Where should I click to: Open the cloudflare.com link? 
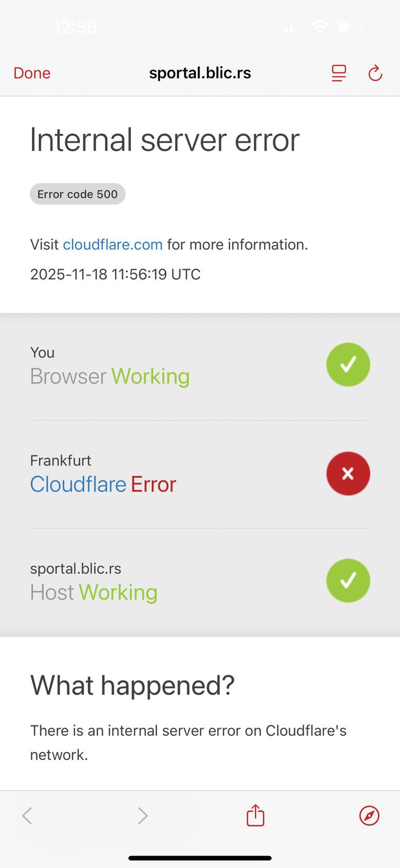pyautogui.click(x=113, y=244)
